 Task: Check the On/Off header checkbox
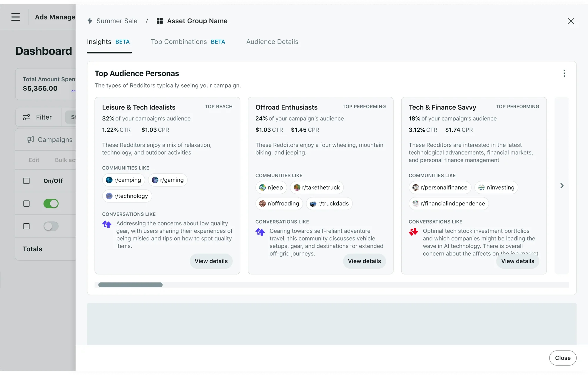[x=26, y=181]
